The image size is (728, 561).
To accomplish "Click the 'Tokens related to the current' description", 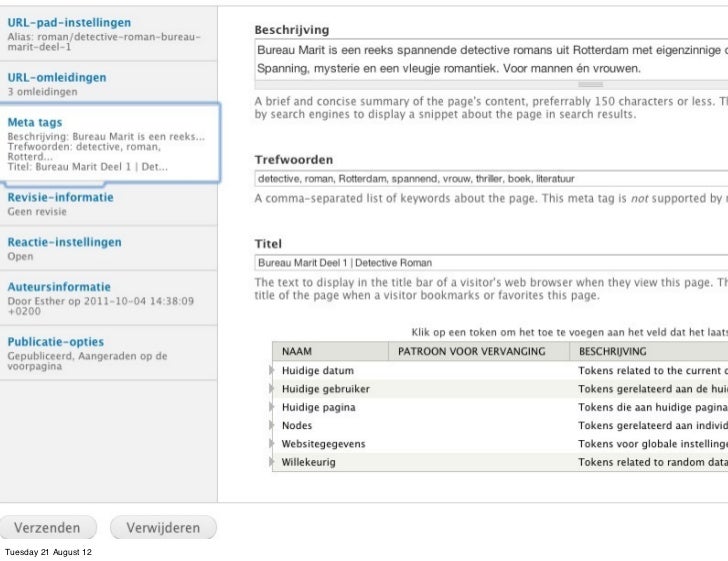I will [653, 371].
